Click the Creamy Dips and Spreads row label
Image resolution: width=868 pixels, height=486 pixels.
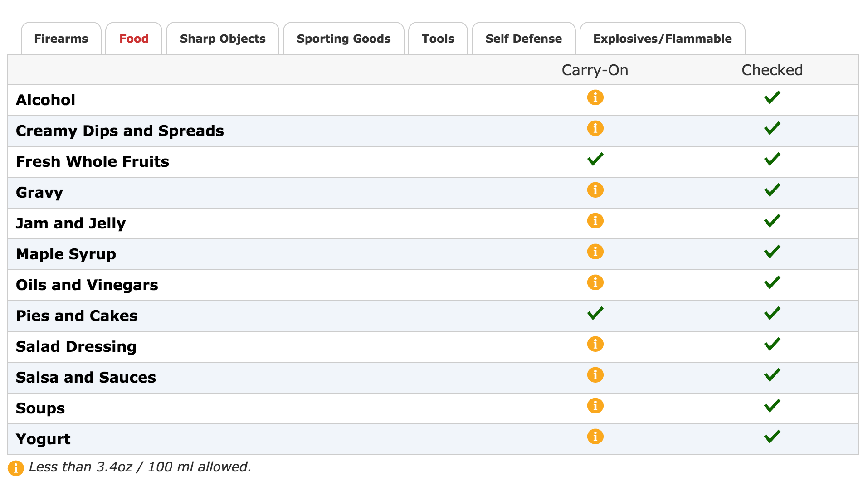[x=120, y=131]
